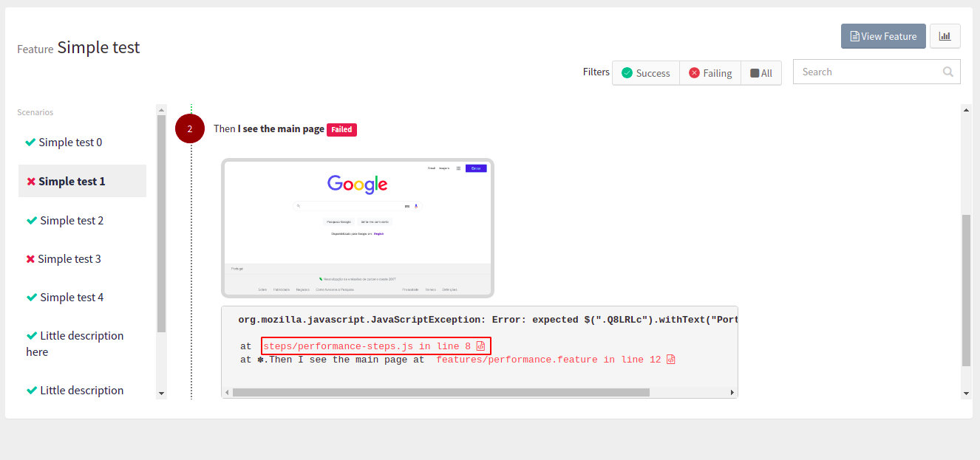The width and height of the screenshot is (980, 460).
Task: Click the Failing filter red cross icon
Action: [x=694, y=72]
